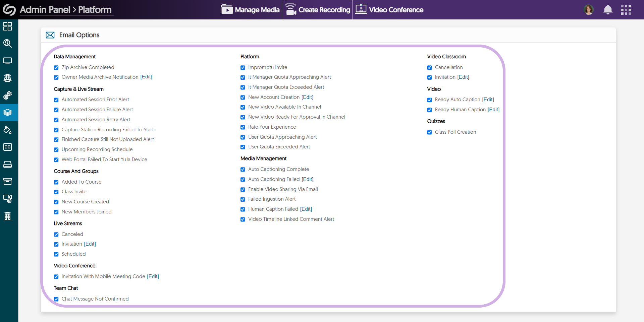Click the building icon in sidebar
Image resolution: width=644 pixels, height=322 pixels.
click(7, 216)
